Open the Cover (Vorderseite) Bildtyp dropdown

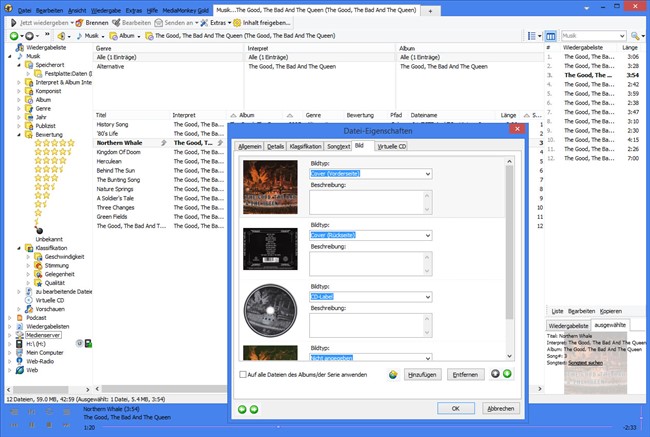(428, 174)
